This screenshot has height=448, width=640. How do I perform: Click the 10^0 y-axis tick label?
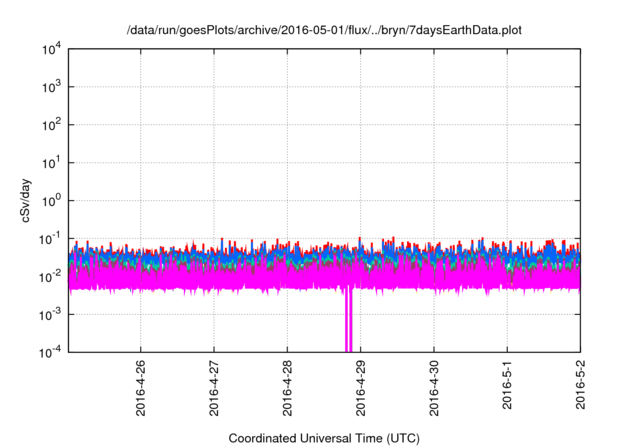click(x=50, y=200)
